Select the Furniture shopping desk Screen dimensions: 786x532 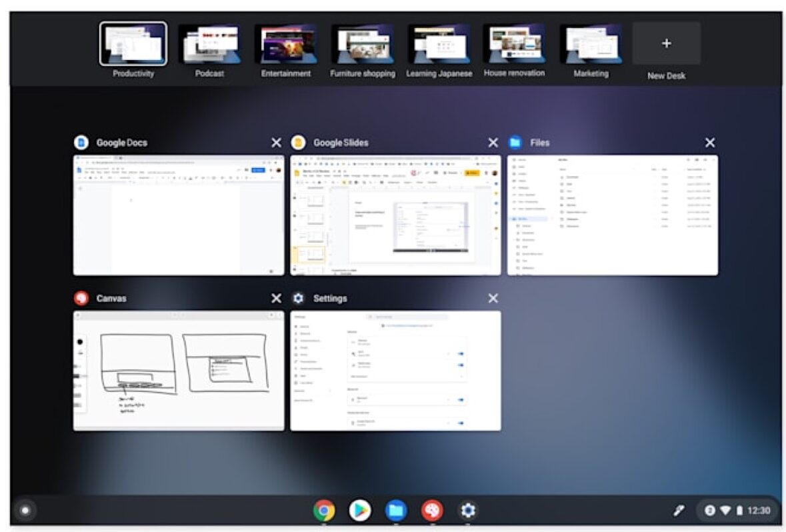click(363, 43)
